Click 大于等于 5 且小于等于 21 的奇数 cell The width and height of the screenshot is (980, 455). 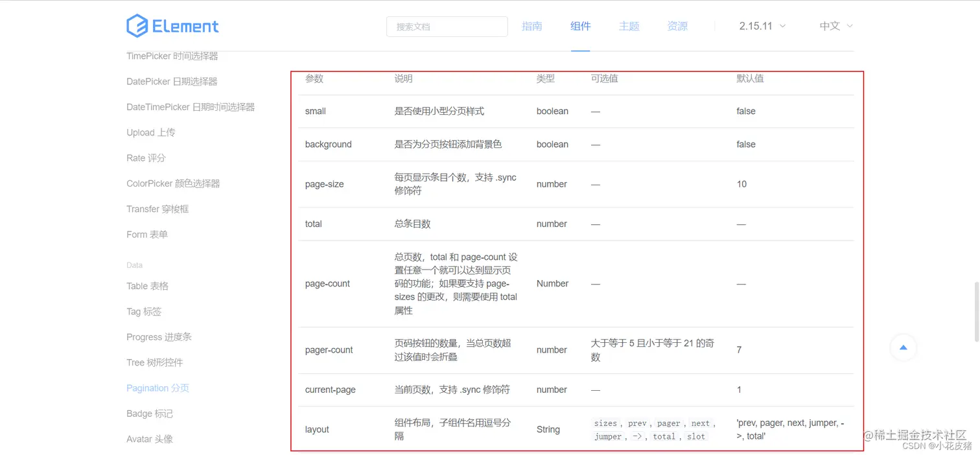click(653, 350)
